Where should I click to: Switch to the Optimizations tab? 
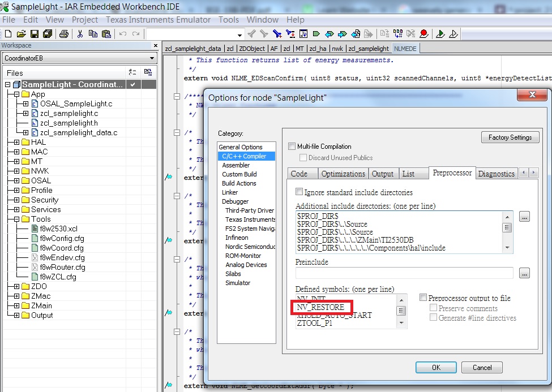coord(343,174)
